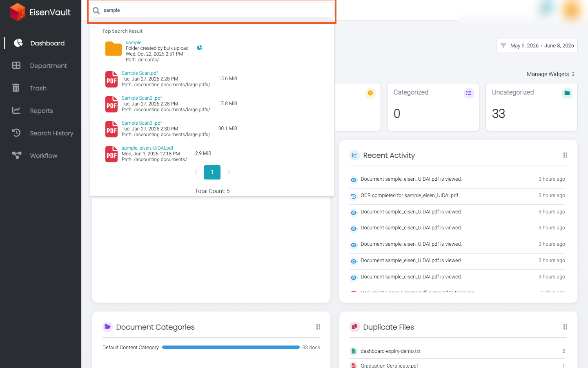Click the Reports chart icon

click(16, 110)
